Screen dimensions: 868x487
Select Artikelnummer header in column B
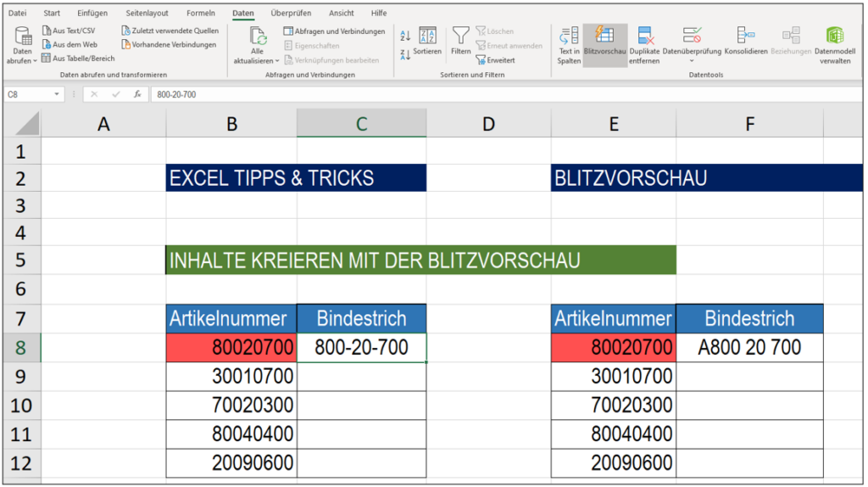point(231,318)
